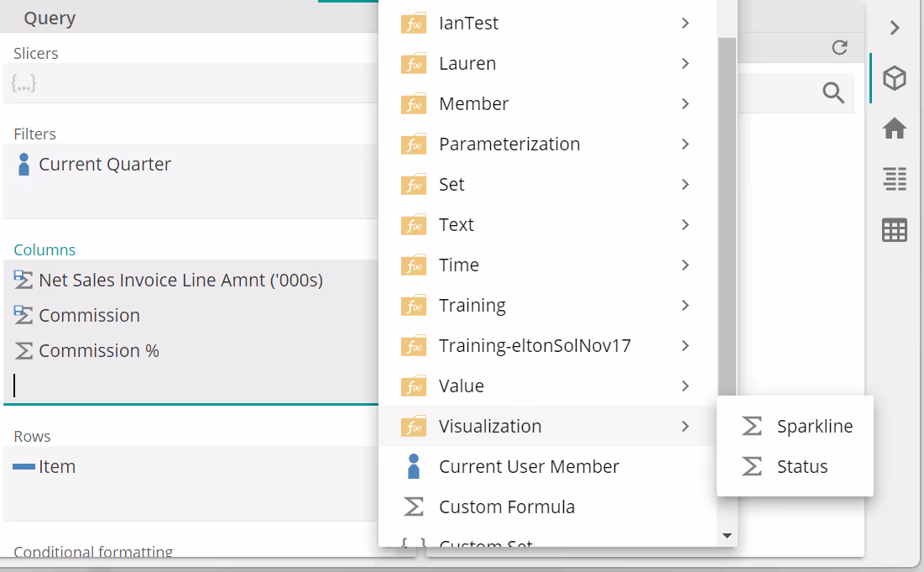Expand the Training-eltonSolNov17 folder chevron
The image size is (924, 572).
pos(686,346)
